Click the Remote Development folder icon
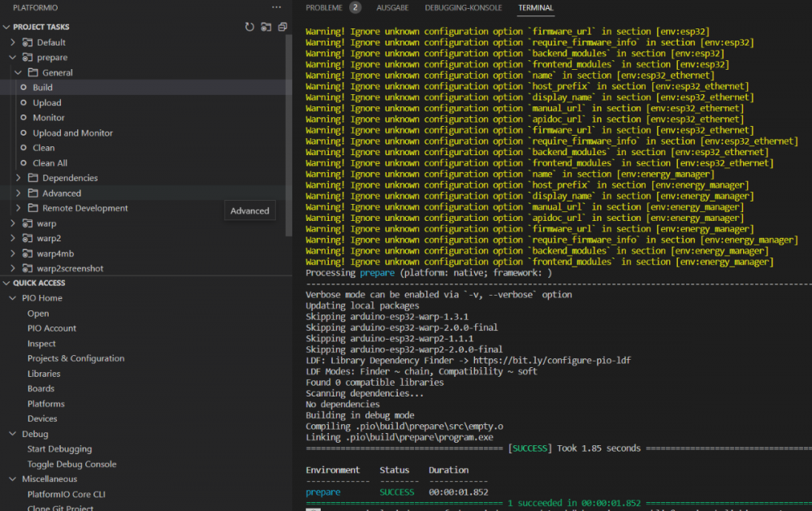 [33, 208]
